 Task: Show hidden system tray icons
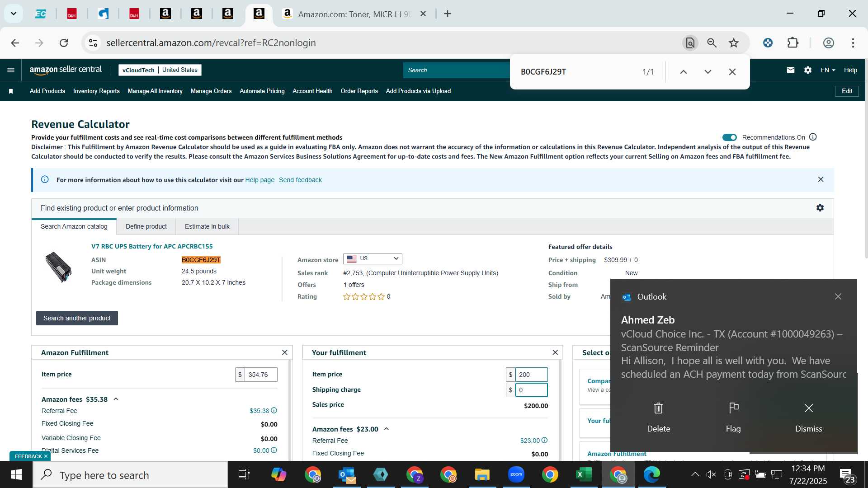click(x=695, y=474)
